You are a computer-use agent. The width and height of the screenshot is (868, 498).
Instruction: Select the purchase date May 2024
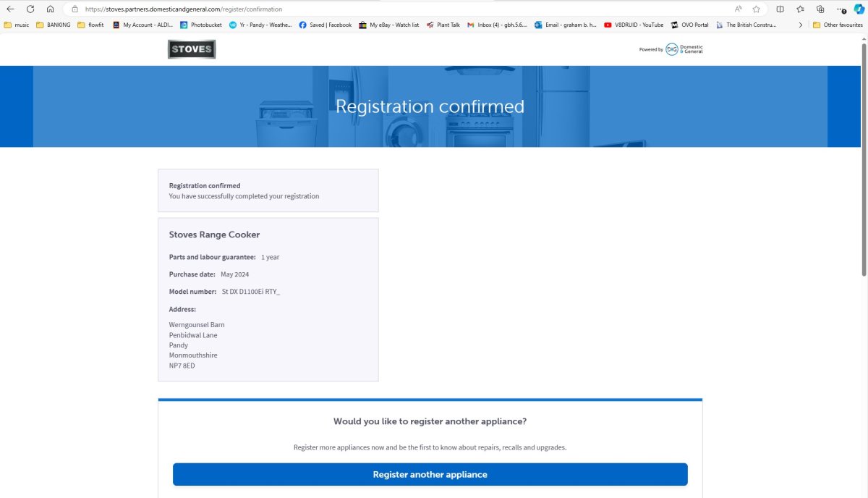point(235,274)
